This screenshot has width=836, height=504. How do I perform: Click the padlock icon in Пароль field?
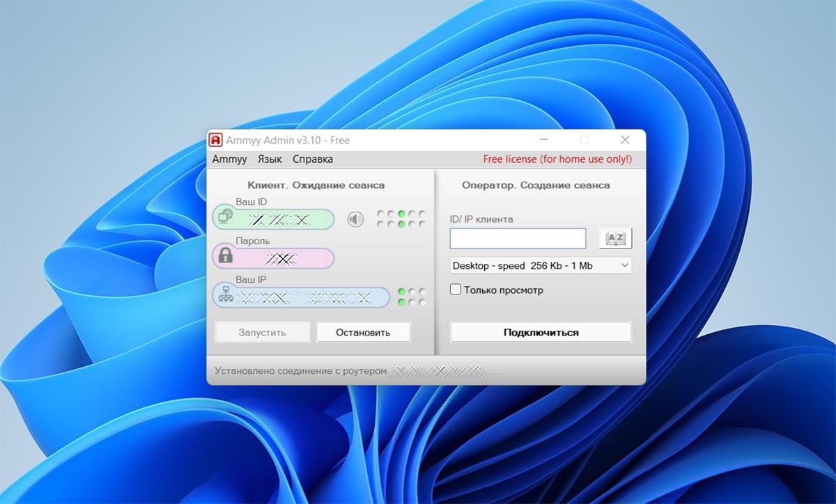pos(225,255)
